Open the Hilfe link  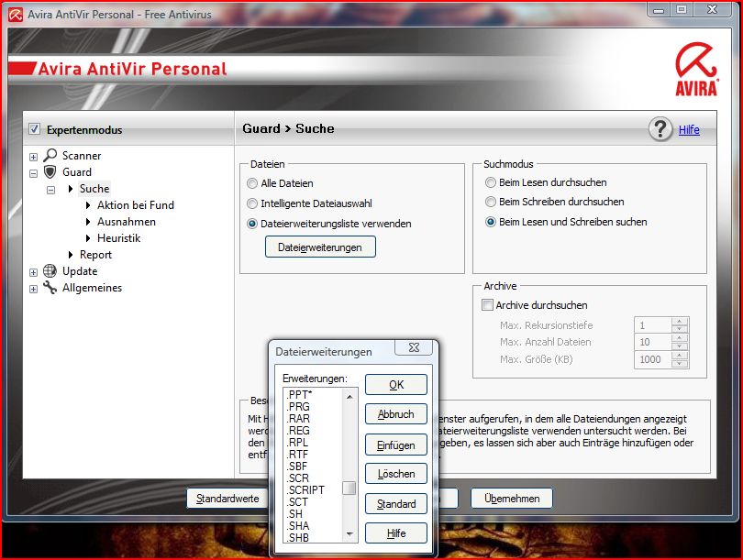(x=689, y=130)
